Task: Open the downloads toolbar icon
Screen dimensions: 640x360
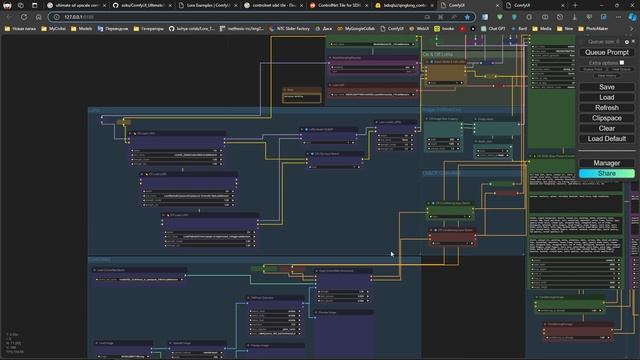Action: tap(574, 17)
